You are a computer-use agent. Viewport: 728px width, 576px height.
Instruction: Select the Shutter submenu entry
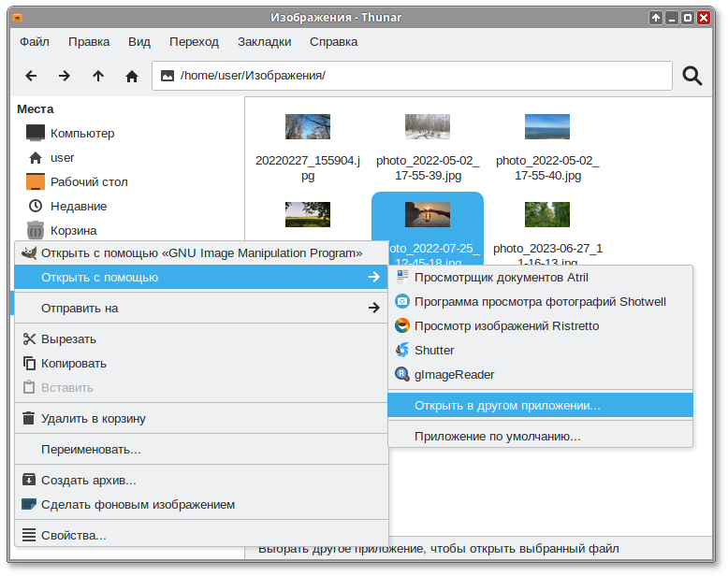[x=540, y=350]
